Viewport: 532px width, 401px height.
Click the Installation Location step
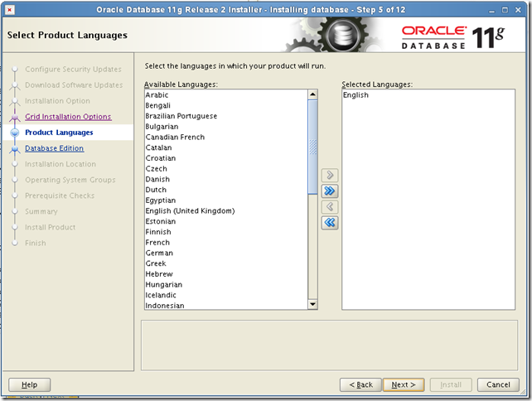pos(60,164)
